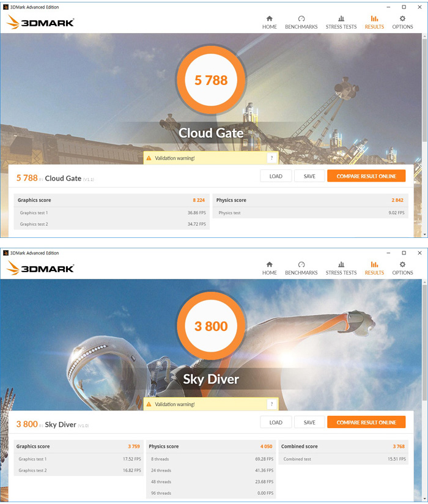Open Options gear icon in bottom window

coord(402,264)
